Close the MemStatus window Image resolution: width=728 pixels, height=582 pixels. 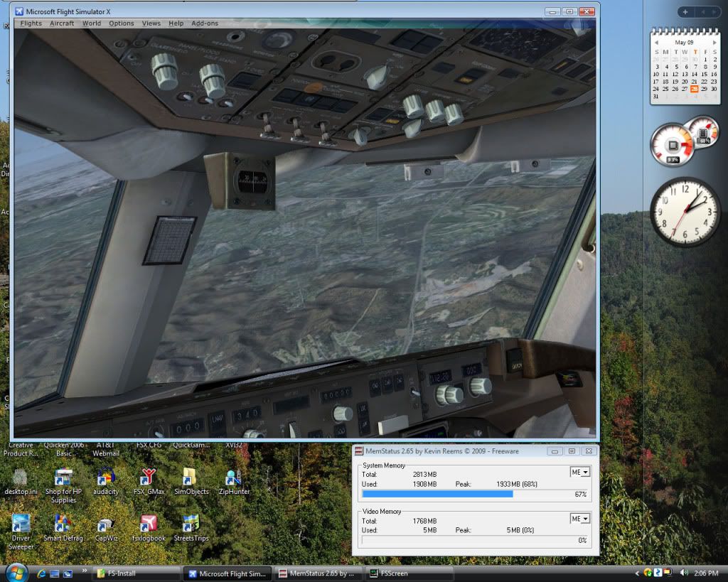coord(589,451)
